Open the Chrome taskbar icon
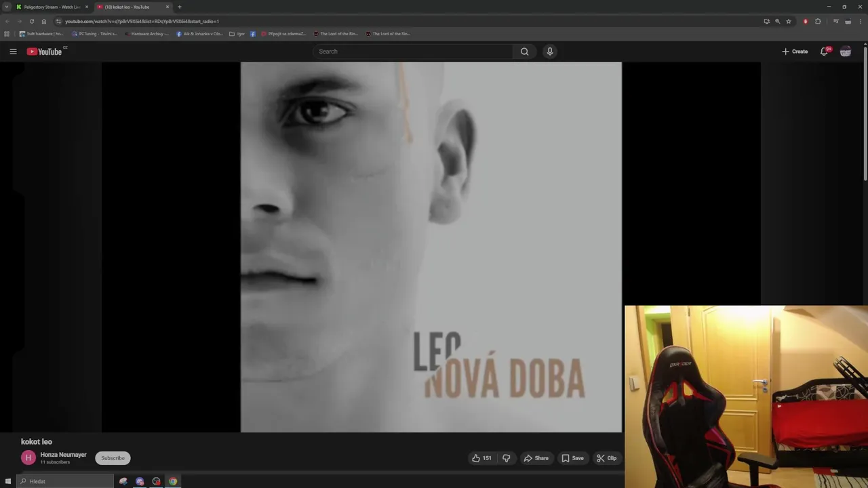 [x=173, y=481]
